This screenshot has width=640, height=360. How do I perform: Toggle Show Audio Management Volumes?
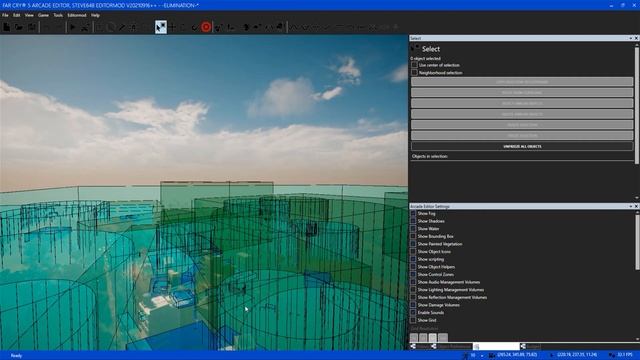413,282
